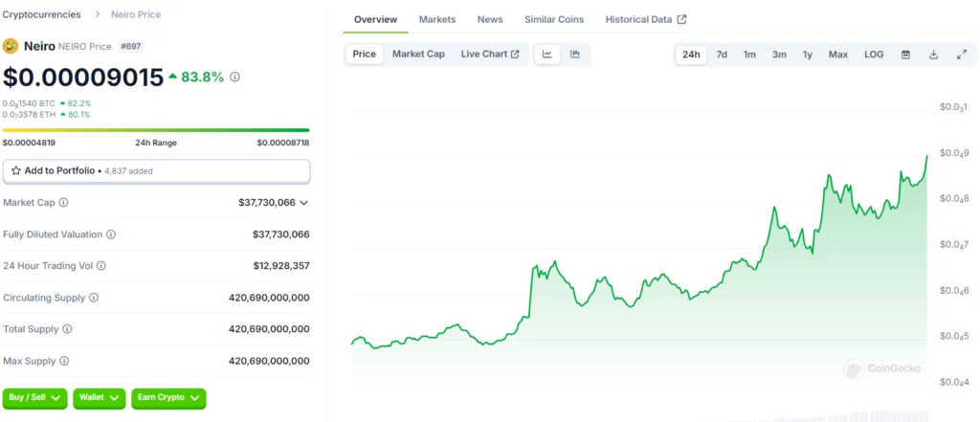Screen dimensions: 980x422
Task: Set chart range to 7d
Action: 722,55
